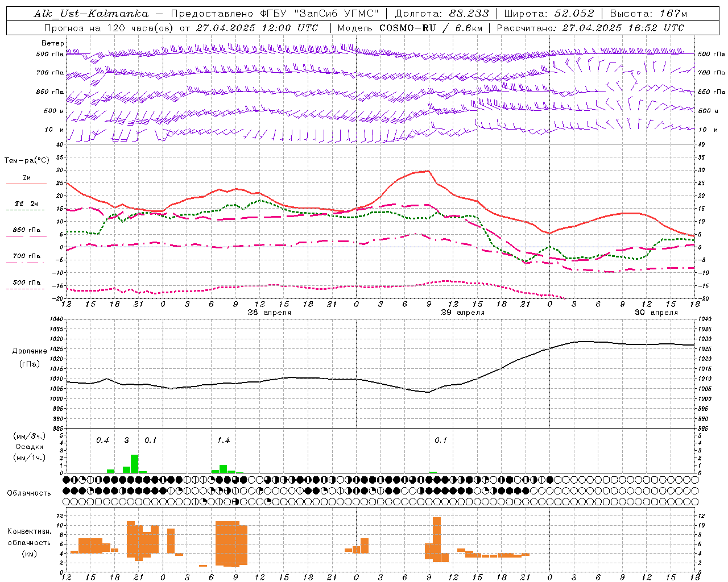Click the tallest orange convective bar on 29 апреля
The width and height of the screenshot is (728, 582).
(x=437, y=539)
